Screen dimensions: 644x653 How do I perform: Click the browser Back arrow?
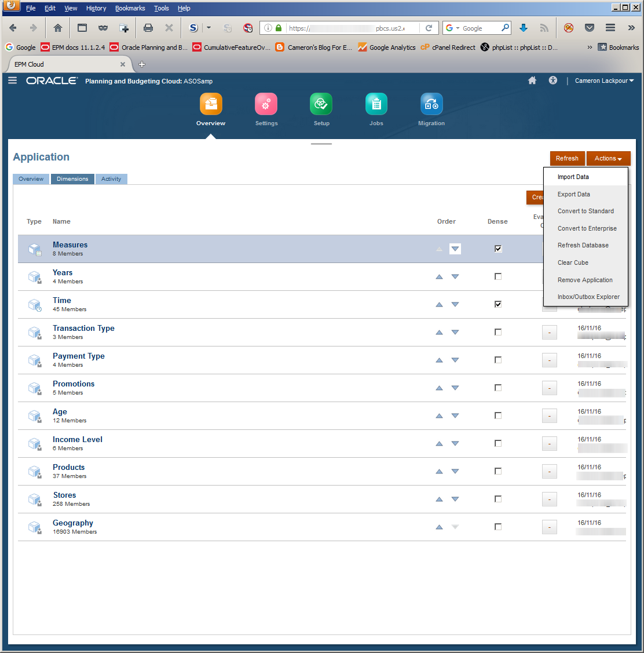[13, 28]
